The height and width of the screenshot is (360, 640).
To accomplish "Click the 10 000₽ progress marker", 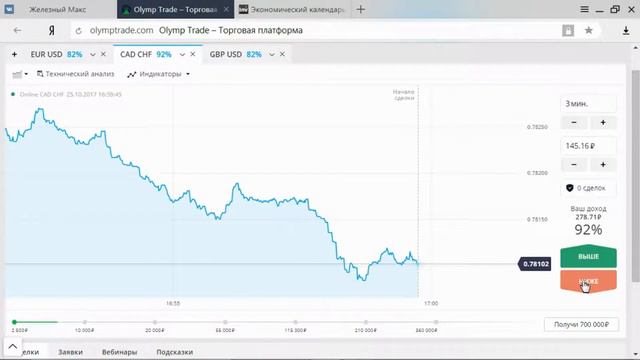I will pos(84,322).
